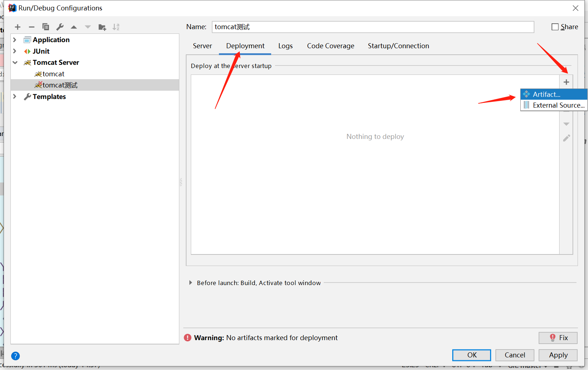Open help with the question mark icon
This screenshot has height=370, width=588.
(15, 356)
